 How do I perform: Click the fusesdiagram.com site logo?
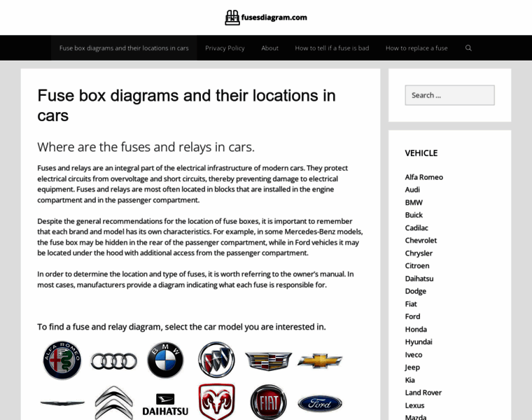pos(266,17)
